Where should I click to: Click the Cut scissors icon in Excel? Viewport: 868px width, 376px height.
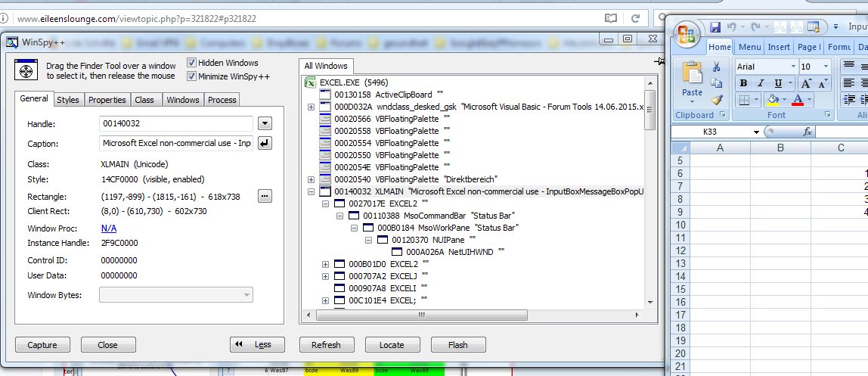(x=716, y=67)
